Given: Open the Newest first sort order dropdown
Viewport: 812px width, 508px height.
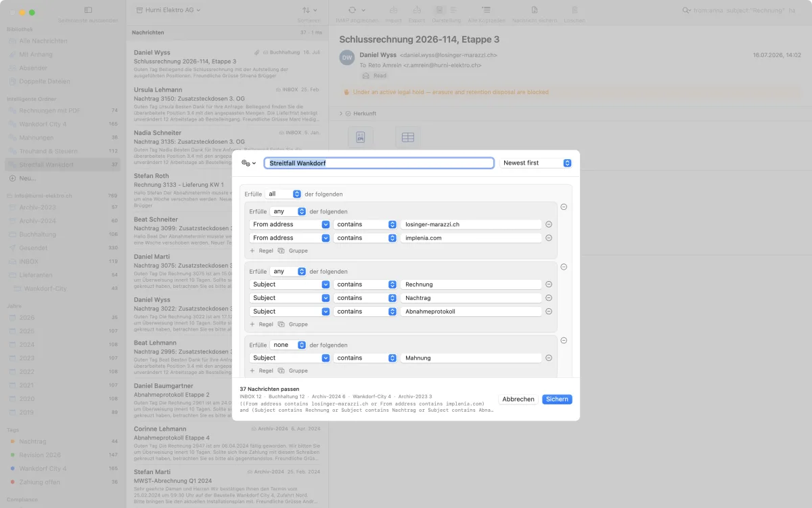Looking at the screenshot, I should 536,163.
